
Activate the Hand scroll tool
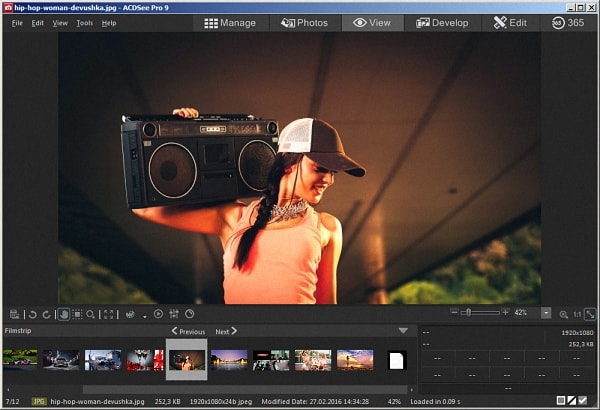(x=63, y=314)
